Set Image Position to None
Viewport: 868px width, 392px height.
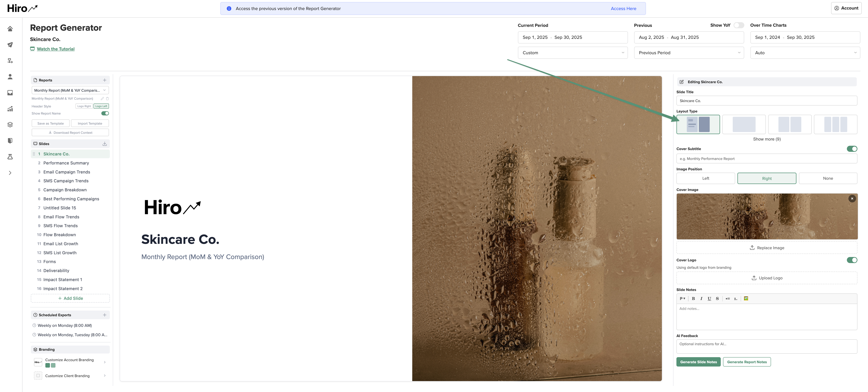pos(828,179)
